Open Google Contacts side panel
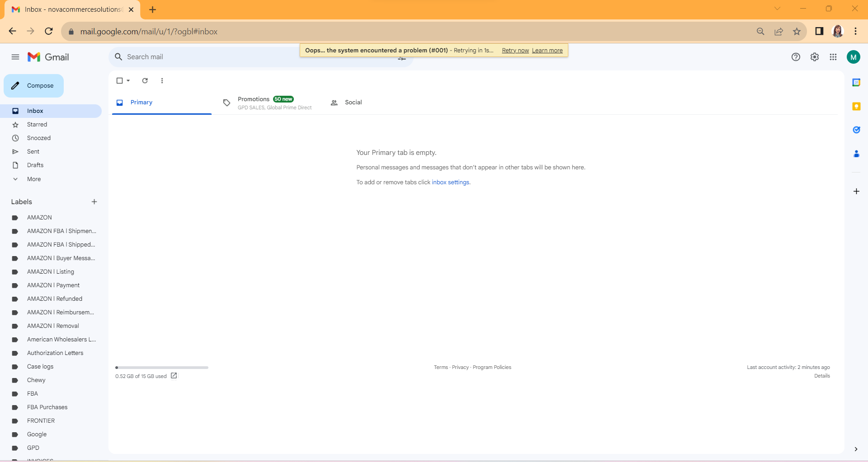The height and width of the screenshot is (462, 868). click(856, 154)
